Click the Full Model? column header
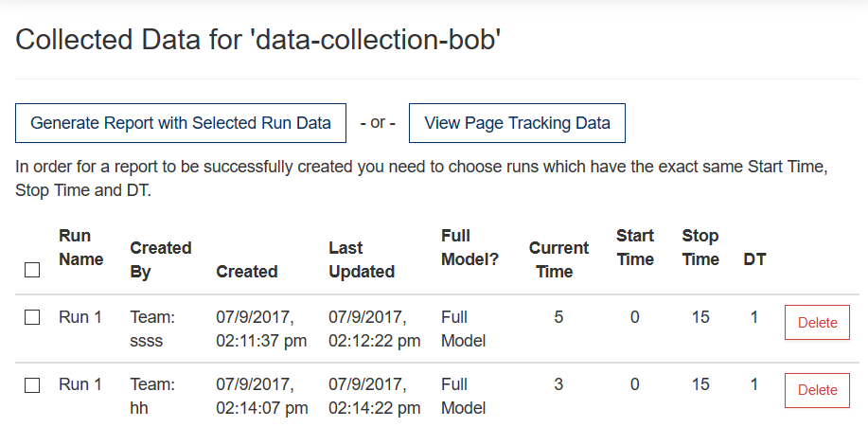This screenshot has width=868, height=427. click(x=469, y=247)
